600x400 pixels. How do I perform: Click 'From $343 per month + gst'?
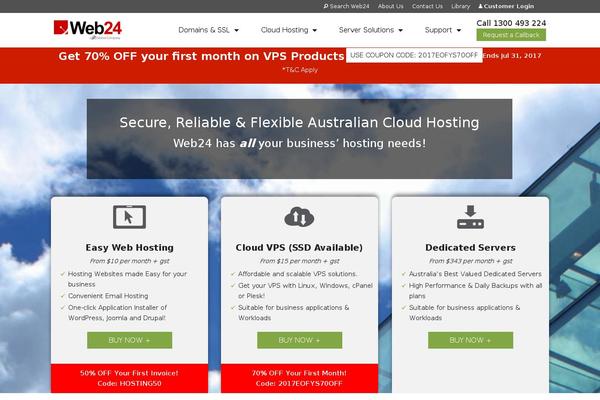pos(470,261)
